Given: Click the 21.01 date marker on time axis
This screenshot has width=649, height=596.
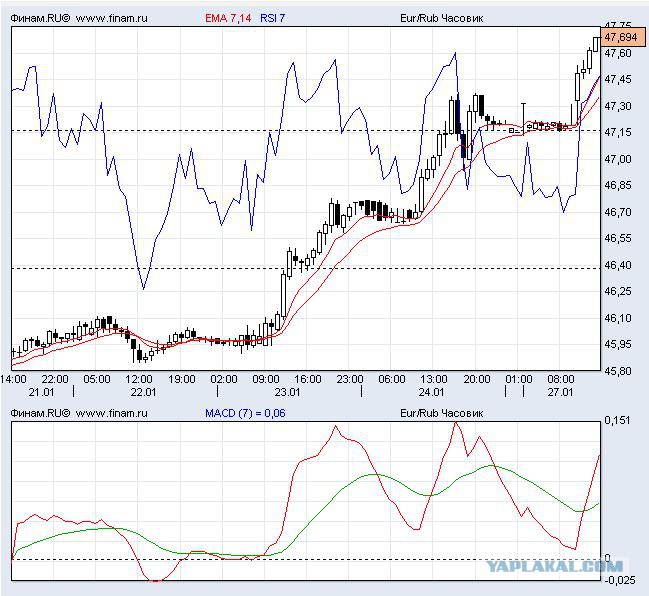Looking at the screenshot, I should (x=41, y=392).
